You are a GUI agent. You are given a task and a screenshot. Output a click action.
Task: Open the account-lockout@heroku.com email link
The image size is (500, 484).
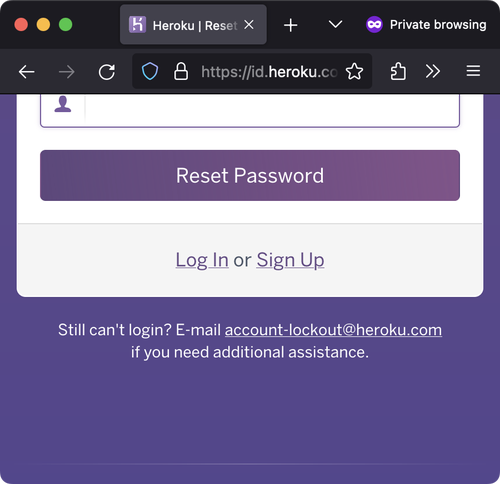(333, 330)
